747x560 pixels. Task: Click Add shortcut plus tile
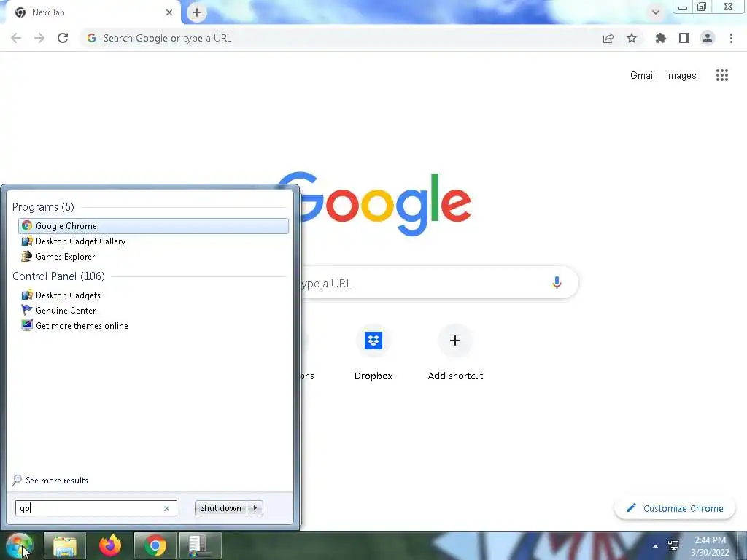tap(455, 352)
